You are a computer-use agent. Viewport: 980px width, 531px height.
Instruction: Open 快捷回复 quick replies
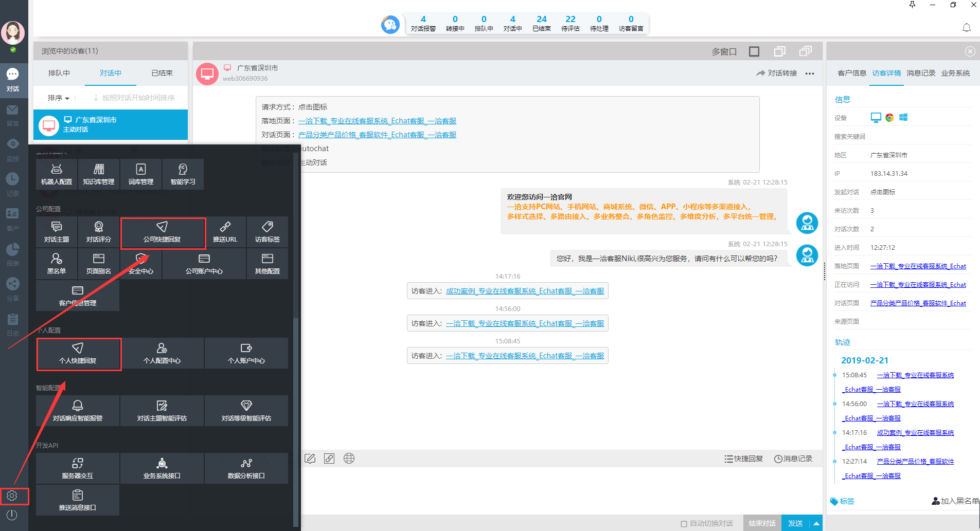[743, 459]
